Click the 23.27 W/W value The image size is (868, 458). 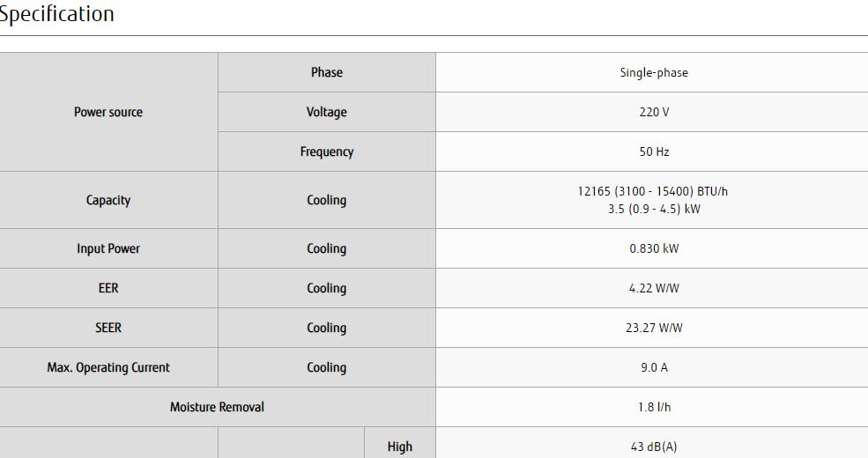[x=653, y=328]
